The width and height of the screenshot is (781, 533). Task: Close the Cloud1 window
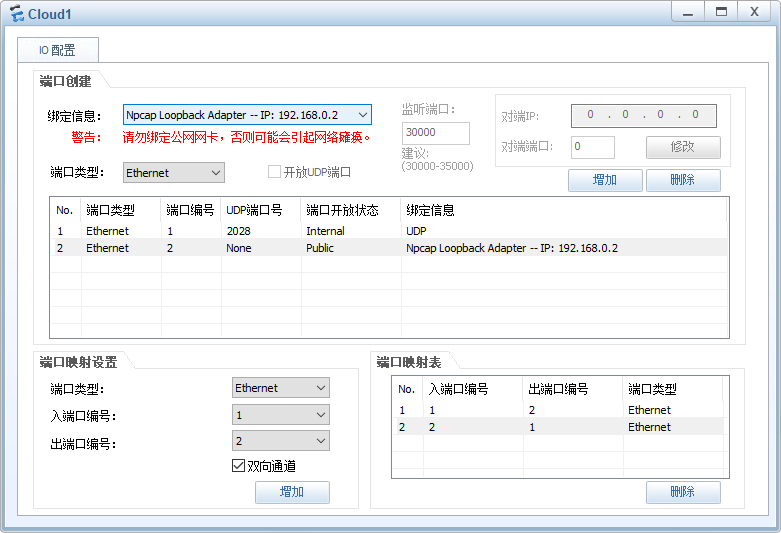pos(755,12)
